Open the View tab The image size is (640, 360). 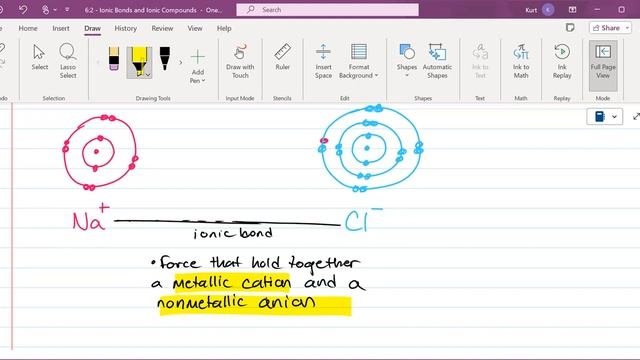[x=195, y=28]
